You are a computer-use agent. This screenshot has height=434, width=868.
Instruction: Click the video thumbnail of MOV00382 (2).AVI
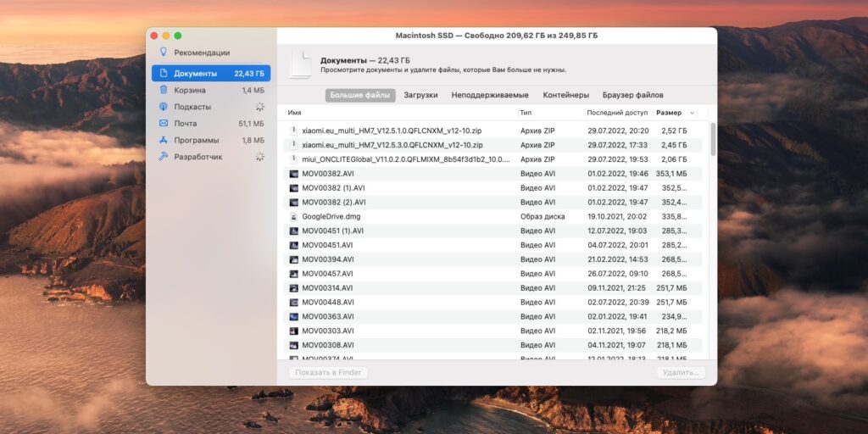294,202
